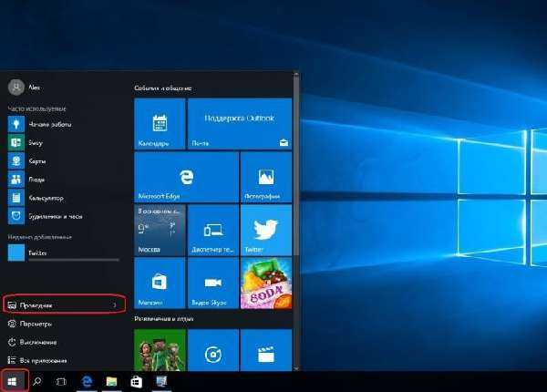Launch the Видео Skype tile

212,282
